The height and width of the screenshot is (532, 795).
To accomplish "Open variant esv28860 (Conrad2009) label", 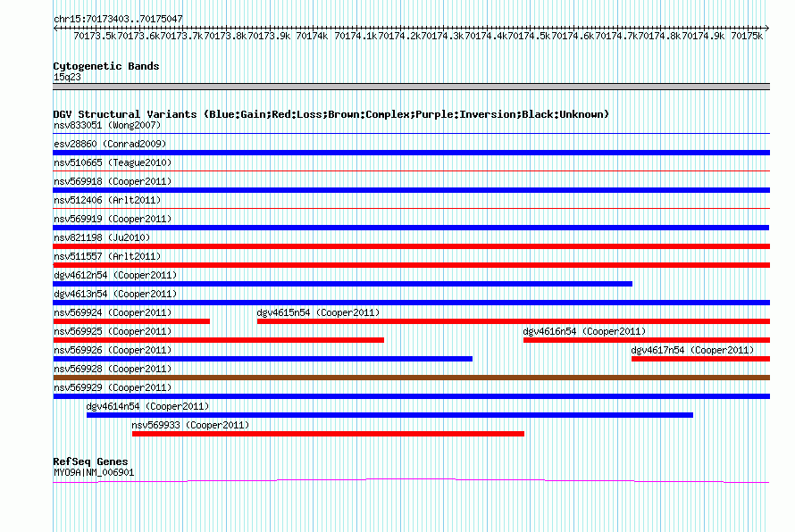I will (110, 144).
